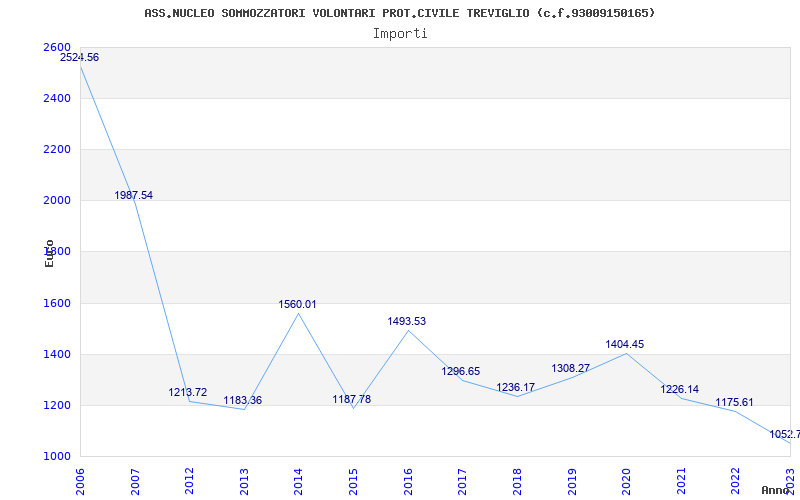Click the 2400 tick on the y-axis
800x500 pixels.
point(57,99)
